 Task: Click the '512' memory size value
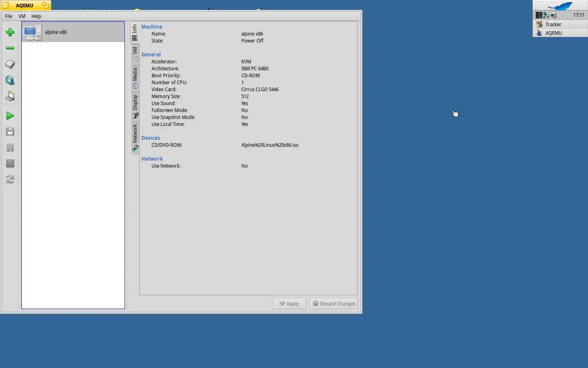tap(245, 96)
